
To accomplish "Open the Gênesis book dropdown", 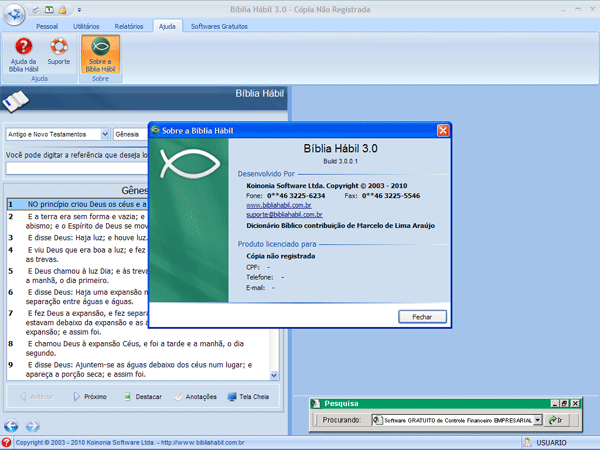I will coord(132,134).
